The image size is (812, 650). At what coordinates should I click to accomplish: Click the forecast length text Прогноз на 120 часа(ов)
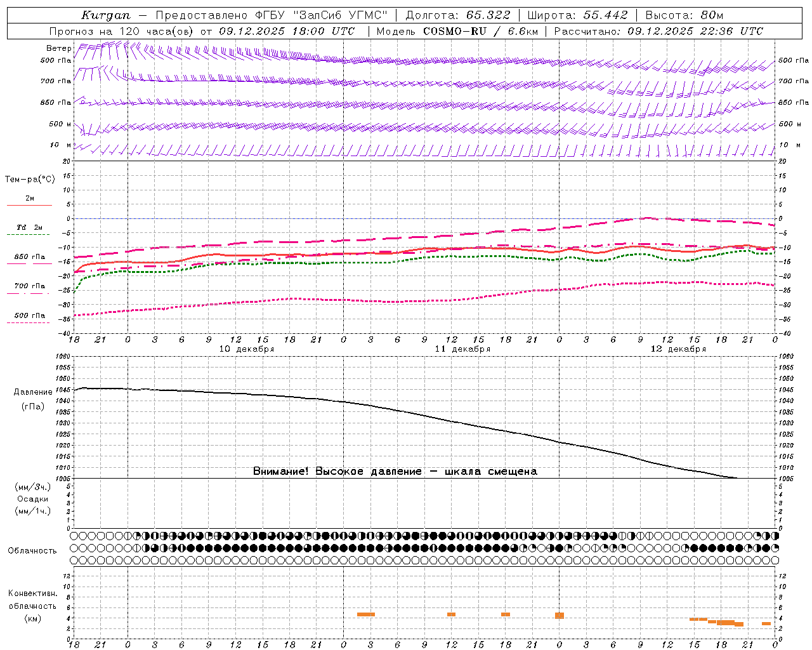[x=121, y=31]
